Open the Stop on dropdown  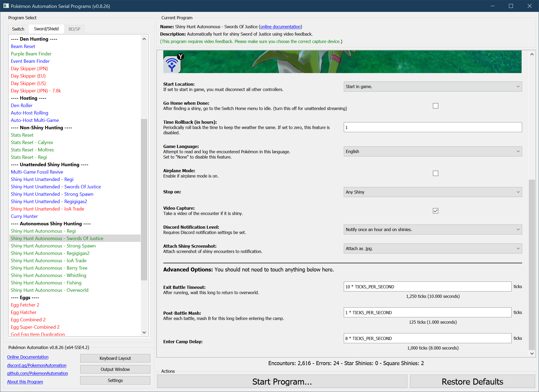click(x=432, y=192)
